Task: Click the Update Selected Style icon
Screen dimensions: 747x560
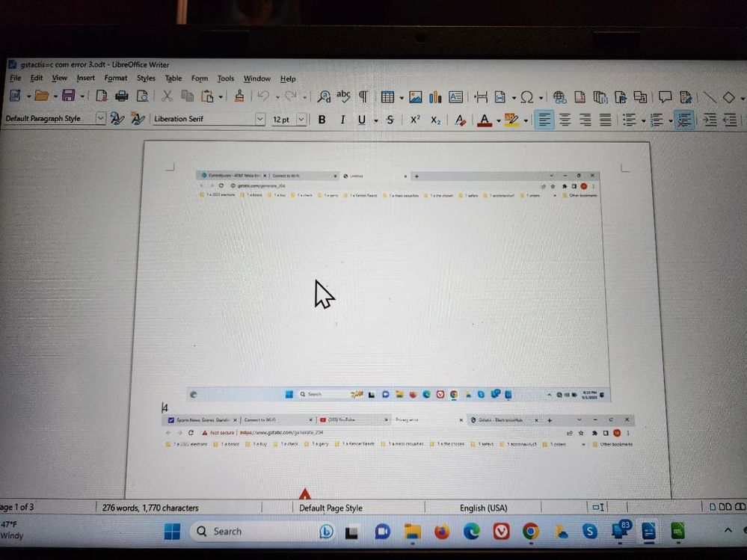Action: [x=117, y=118]
